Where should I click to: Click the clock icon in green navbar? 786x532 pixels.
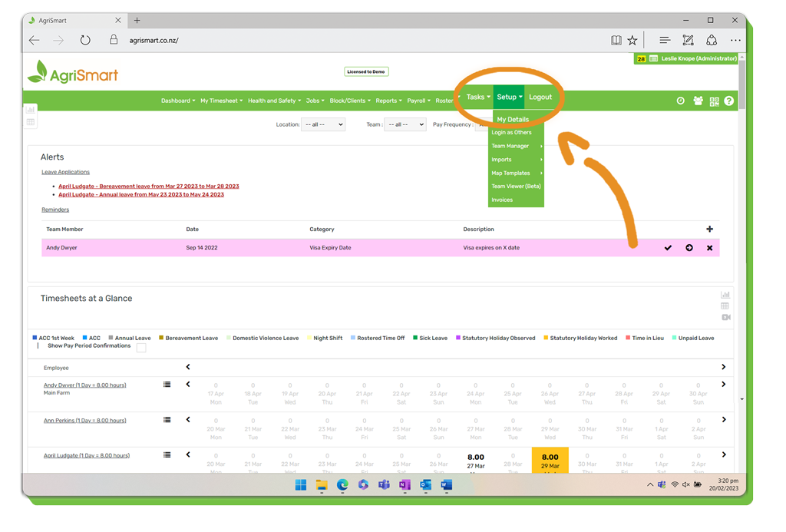(x=680, y=101)
